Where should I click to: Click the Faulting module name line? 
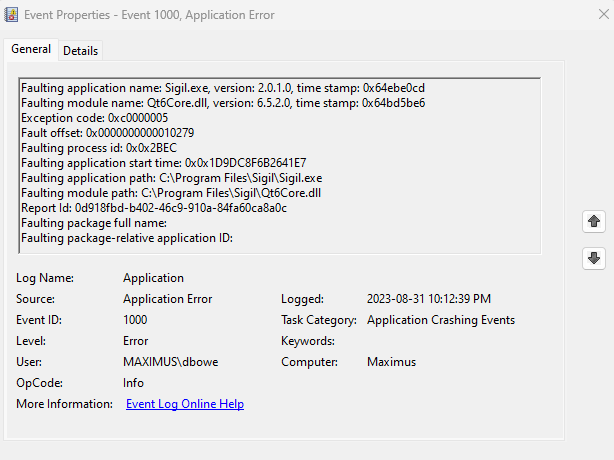click(x=222, y=103)
